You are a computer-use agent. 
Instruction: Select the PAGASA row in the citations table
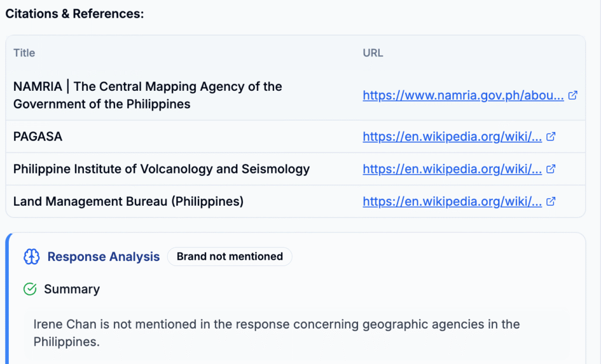[38, 136]
